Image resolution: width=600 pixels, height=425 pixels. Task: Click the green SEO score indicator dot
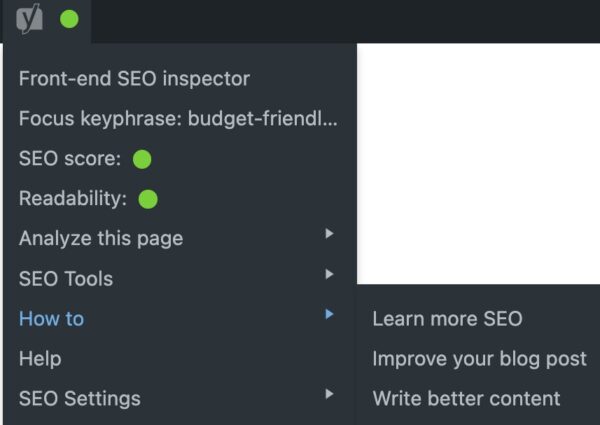point(142,159)
